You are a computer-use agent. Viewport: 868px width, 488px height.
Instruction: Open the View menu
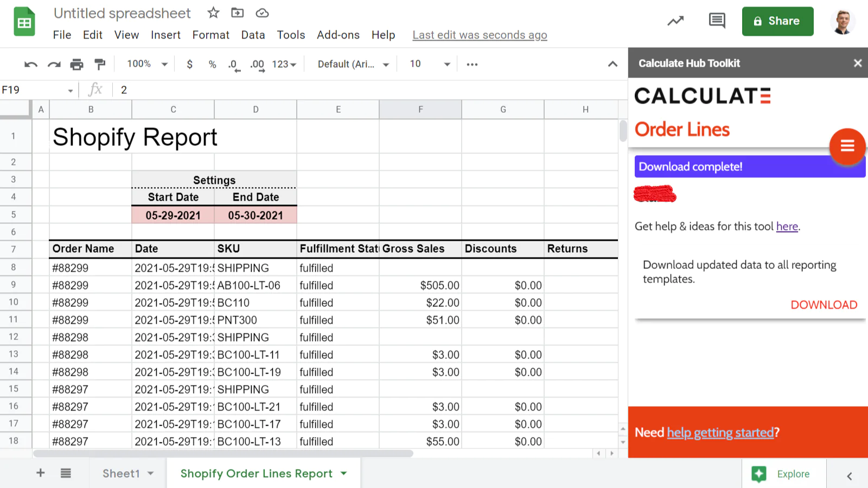(x=126, y=35)
